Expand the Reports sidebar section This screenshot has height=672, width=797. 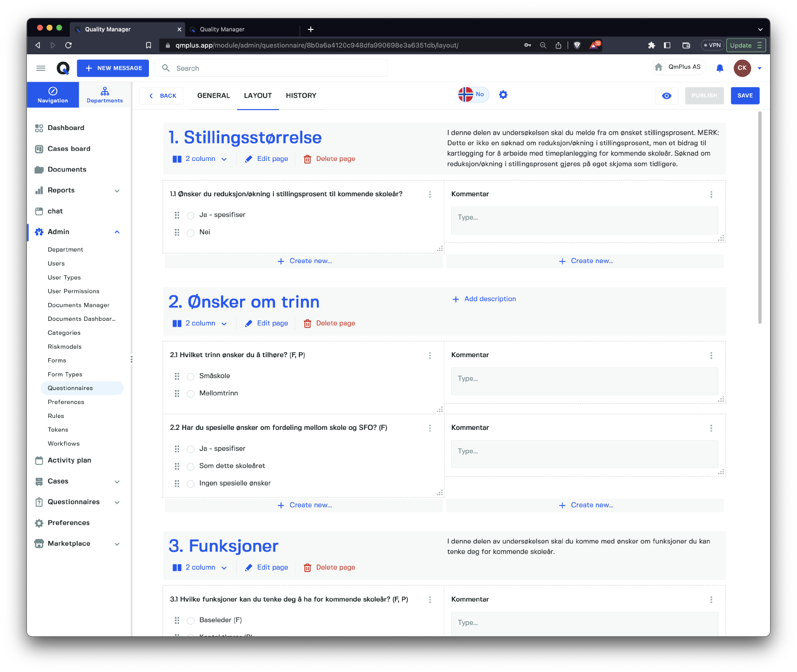pyautogui.click(x=117, y=191)
